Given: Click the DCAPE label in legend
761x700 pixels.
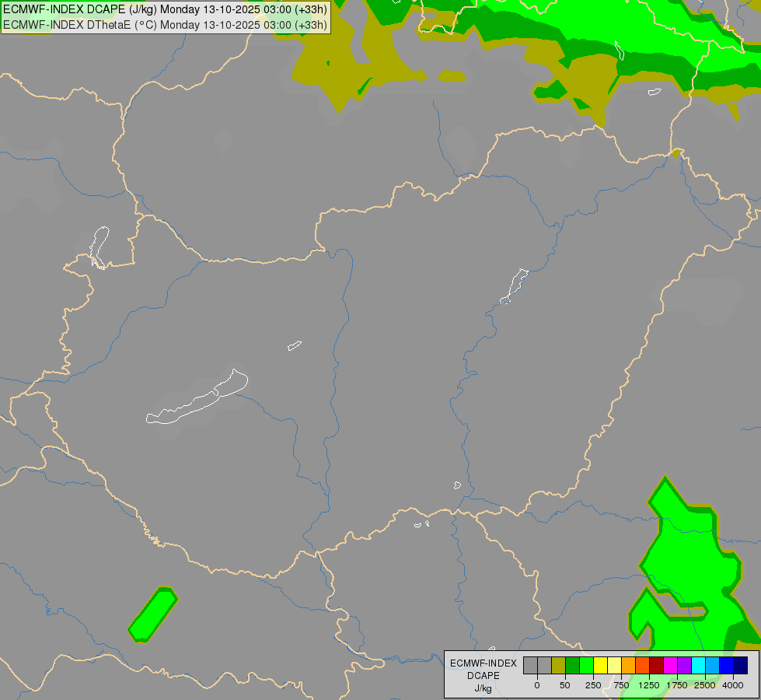Looking at the screenshot, I should coord(483,676).
